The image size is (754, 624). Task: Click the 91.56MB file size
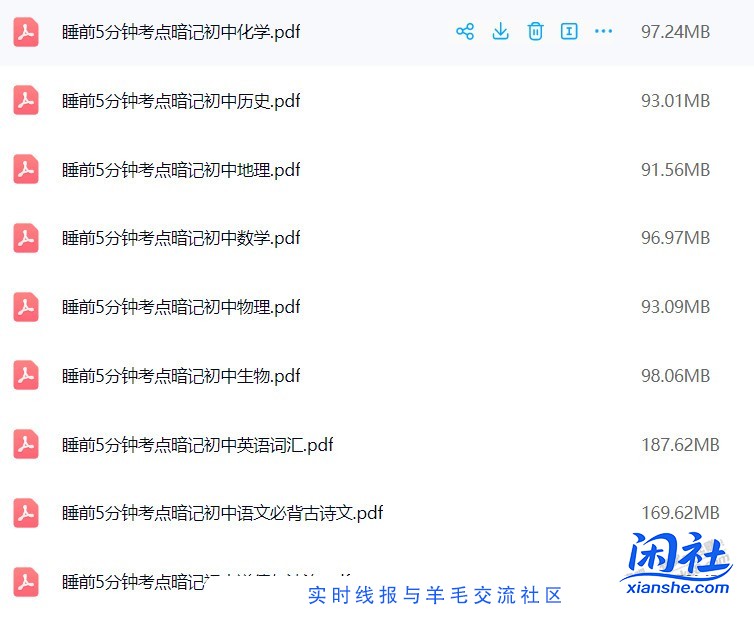[675, 170]
